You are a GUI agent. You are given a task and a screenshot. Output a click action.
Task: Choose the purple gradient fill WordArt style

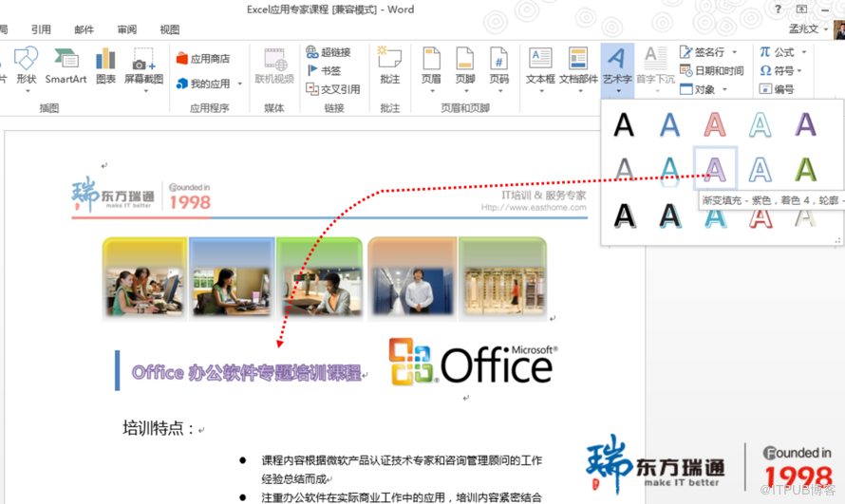[x=715, y=169]
